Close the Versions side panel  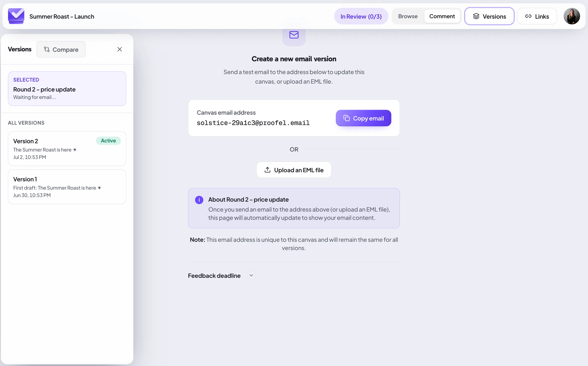pyautogui.click(x=120, y=49)
